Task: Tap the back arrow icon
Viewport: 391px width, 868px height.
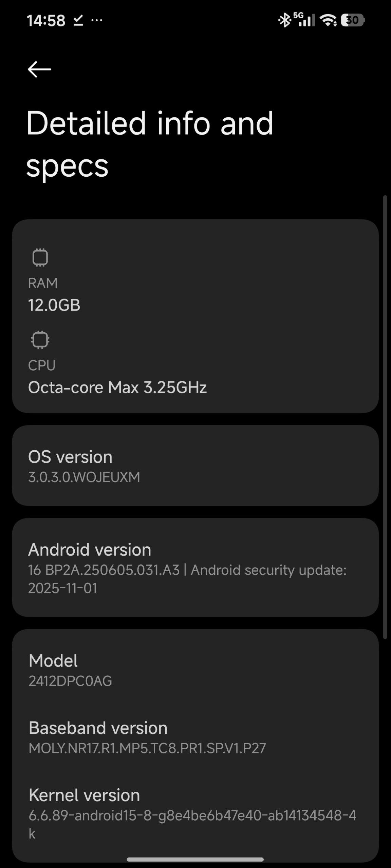Action: tap(39, 69)
